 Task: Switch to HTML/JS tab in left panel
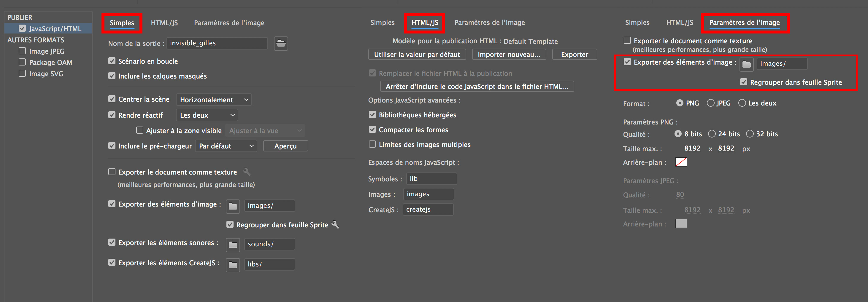point(164,23)
